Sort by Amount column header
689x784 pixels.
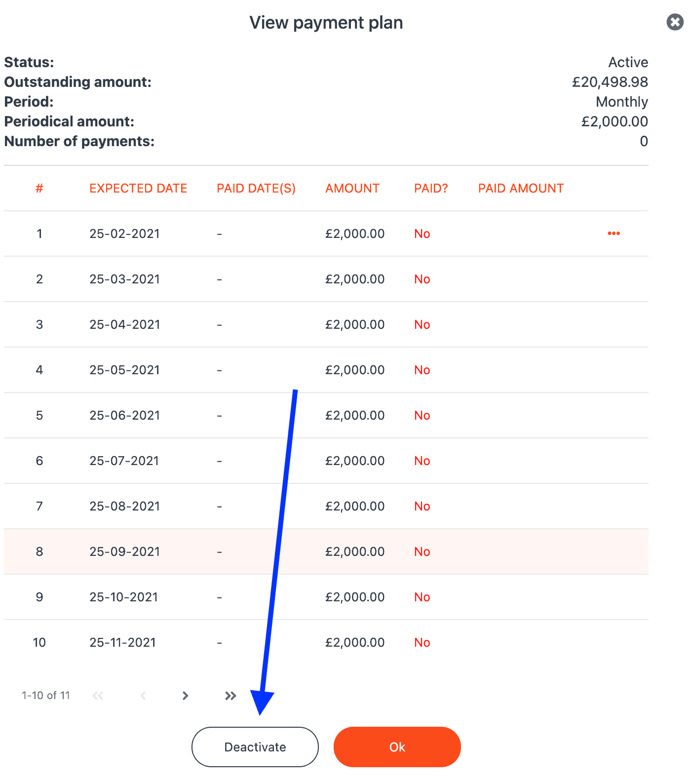(x=352, y=188)
